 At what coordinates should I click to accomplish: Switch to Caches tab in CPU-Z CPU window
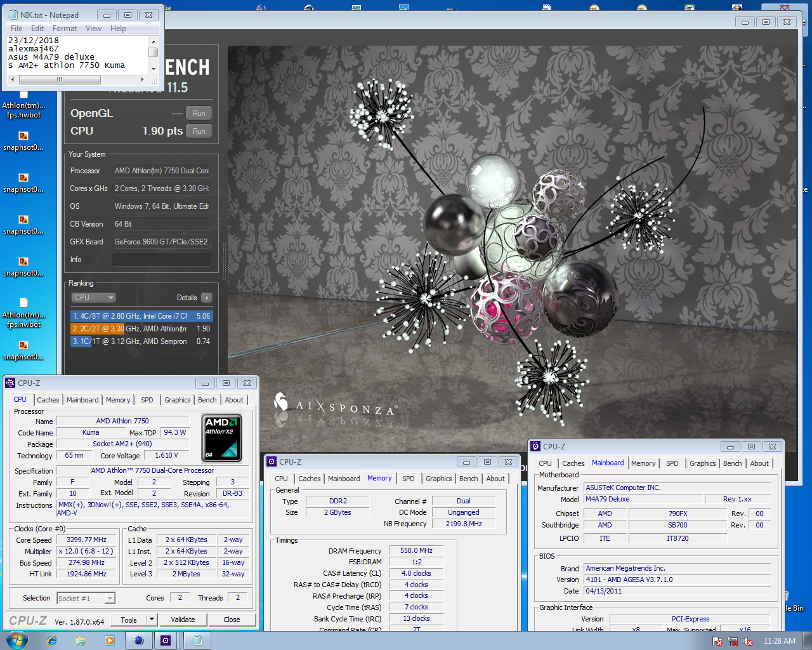point(48,400)
